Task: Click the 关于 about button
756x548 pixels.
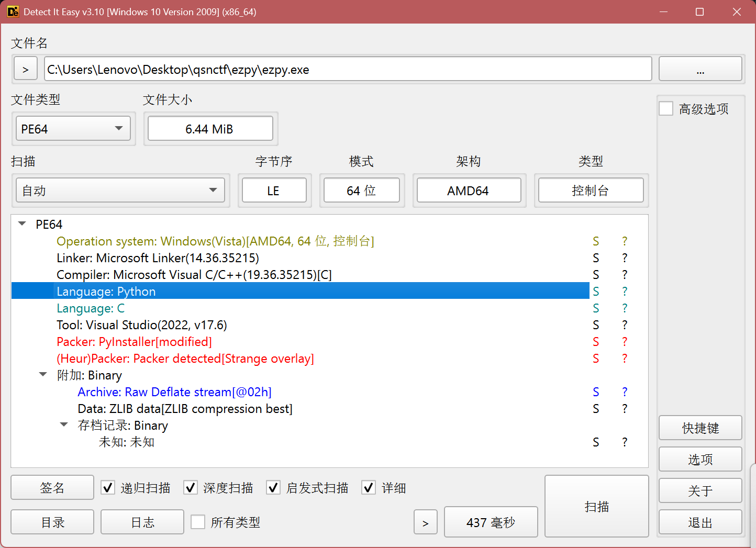Action: tap(701, 490)
